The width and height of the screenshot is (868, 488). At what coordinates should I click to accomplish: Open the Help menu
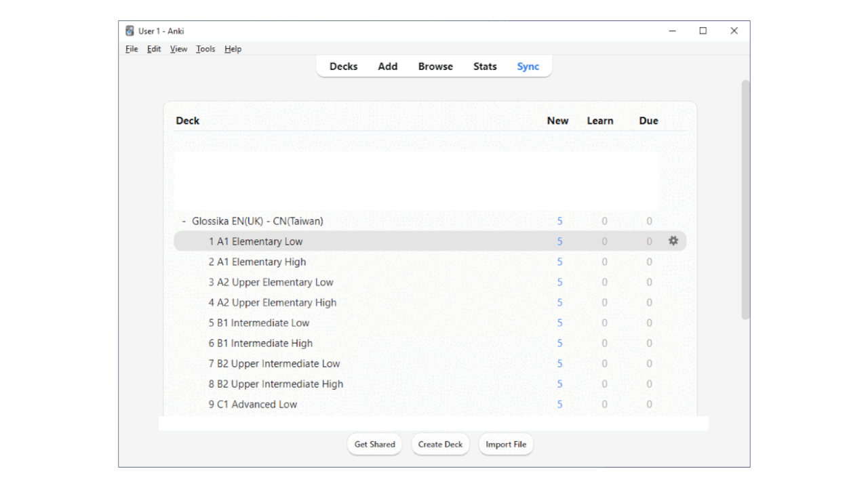(233, 49)
